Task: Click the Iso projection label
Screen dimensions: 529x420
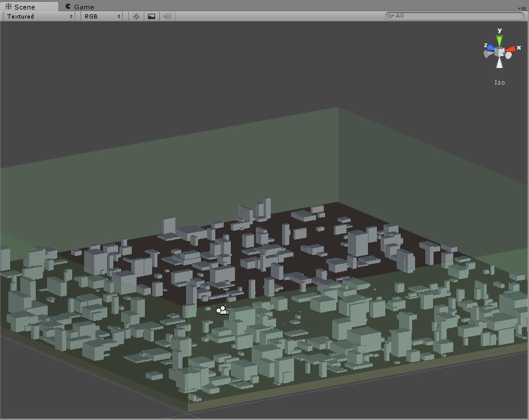Action: point(500,82)
